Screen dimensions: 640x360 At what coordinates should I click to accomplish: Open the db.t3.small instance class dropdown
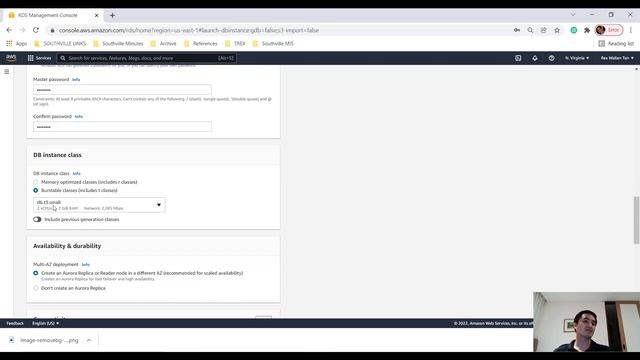[99, 205]
